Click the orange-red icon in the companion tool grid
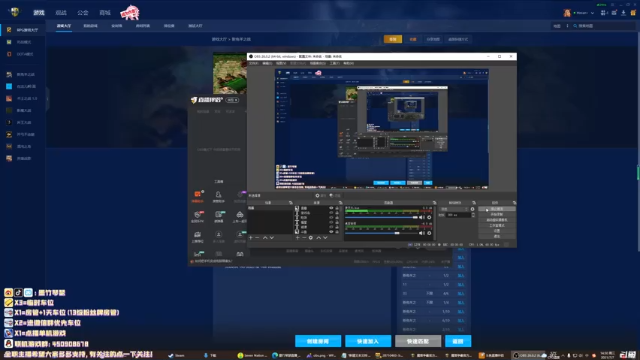 tap(198, 194)
